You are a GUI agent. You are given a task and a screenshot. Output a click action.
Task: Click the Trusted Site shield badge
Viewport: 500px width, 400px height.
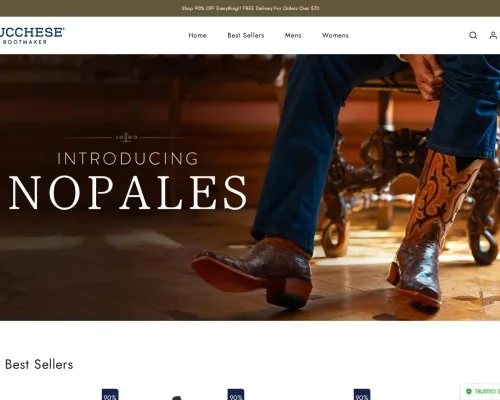(x=480, y=391)
